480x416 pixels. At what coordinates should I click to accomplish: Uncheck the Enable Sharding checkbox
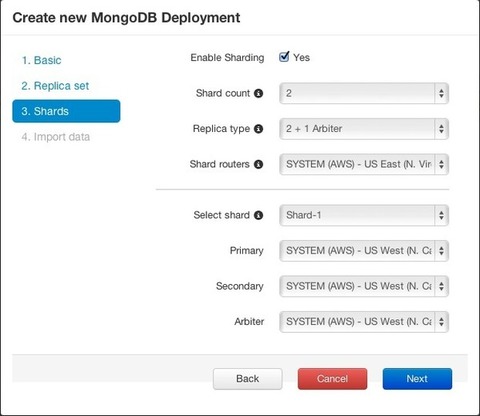coord(284,57)
